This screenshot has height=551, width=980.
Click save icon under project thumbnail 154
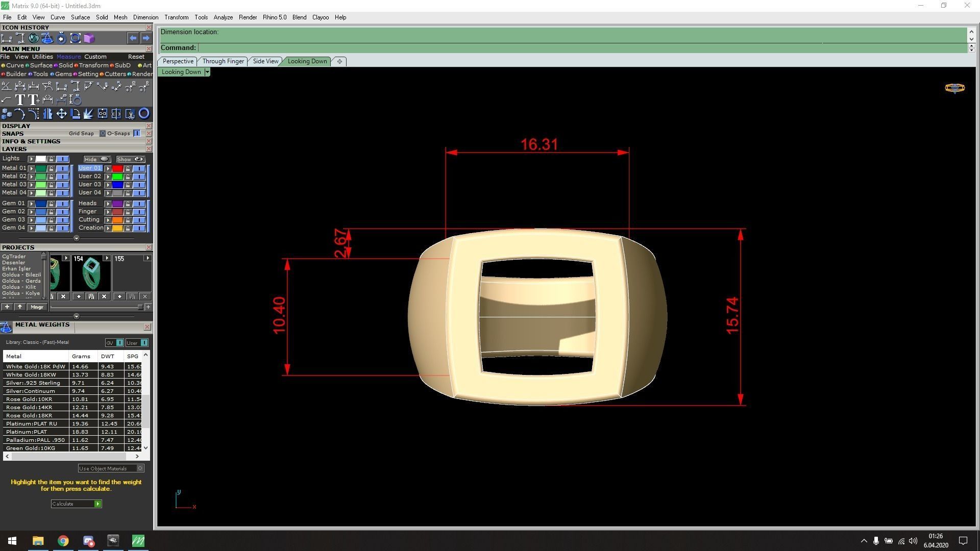tap(91, 296)
